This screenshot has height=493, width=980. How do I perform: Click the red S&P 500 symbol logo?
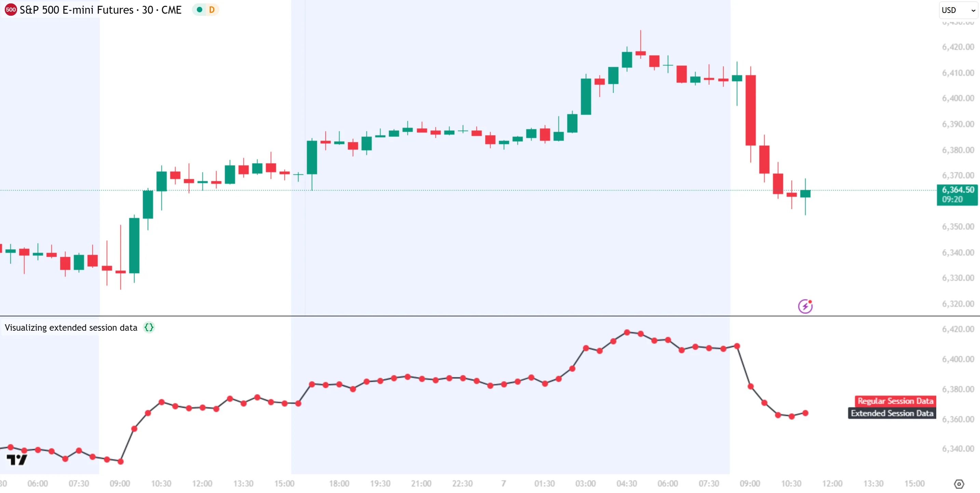[11, 10]
